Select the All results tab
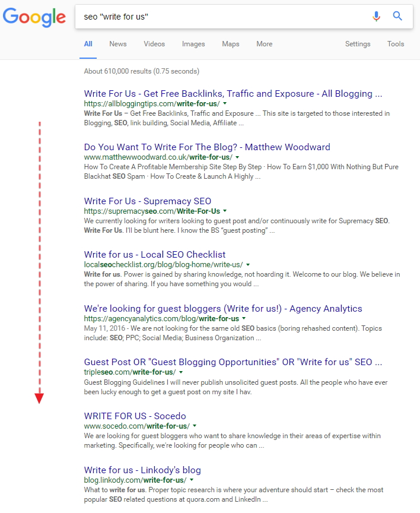The image size is (420, 513). 88,44
